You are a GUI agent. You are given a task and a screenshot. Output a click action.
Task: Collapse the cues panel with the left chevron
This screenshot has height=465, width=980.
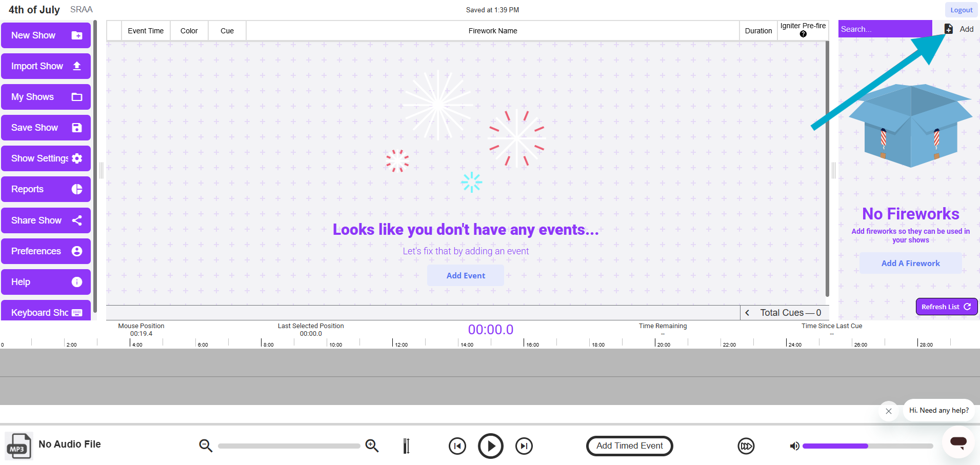coord(748,312)
